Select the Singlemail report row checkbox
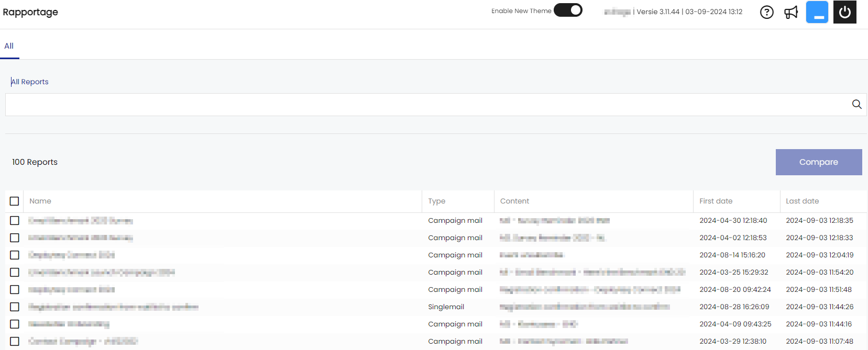 15,307
